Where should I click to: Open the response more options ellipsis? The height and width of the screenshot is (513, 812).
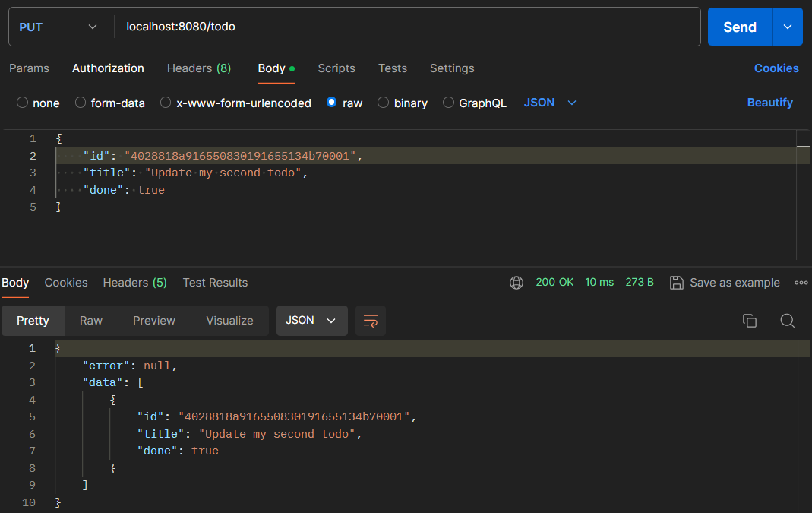click(x=801, y=283)
